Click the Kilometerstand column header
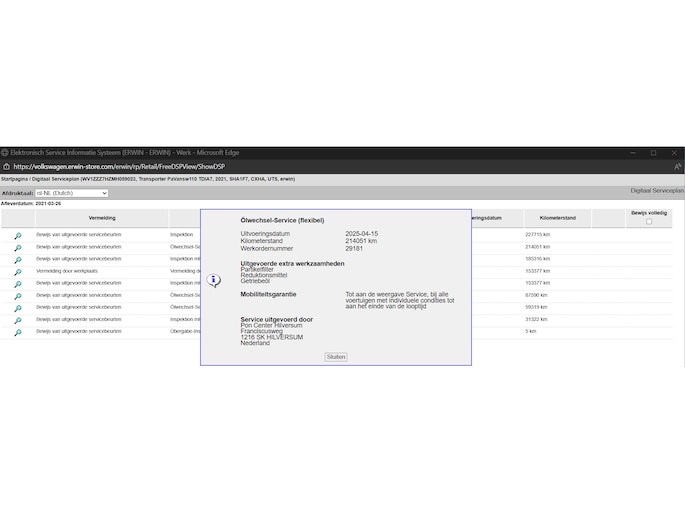Screen dimensions: 685x514 (x=556, y=217)
